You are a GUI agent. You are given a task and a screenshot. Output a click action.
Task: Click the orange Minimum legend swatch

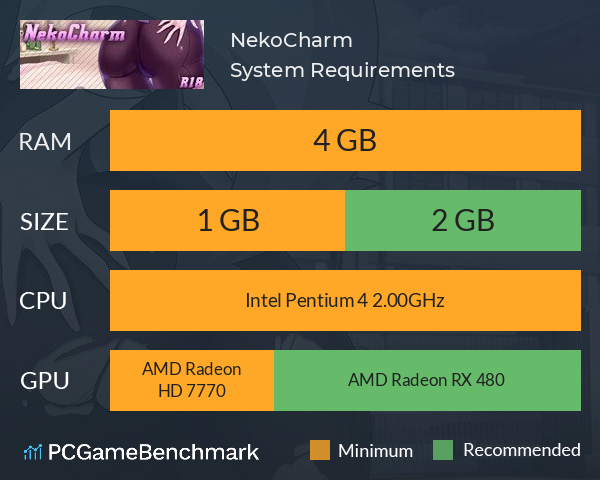click(320, 450)
